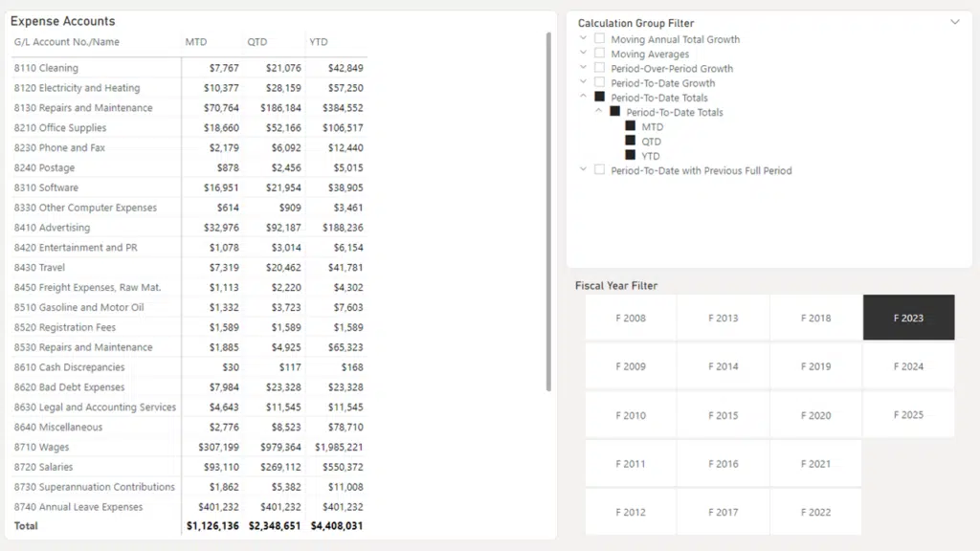980x551 pixels.
Task: Uncheck the MTD checkbox
Action: point(630,126)
